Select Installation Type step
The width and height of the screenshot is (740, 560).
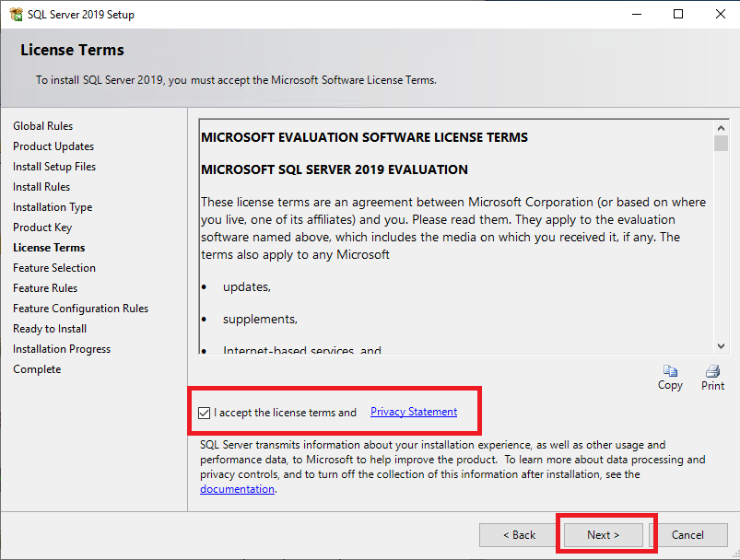pyautogui.click(x=53, y=207)
